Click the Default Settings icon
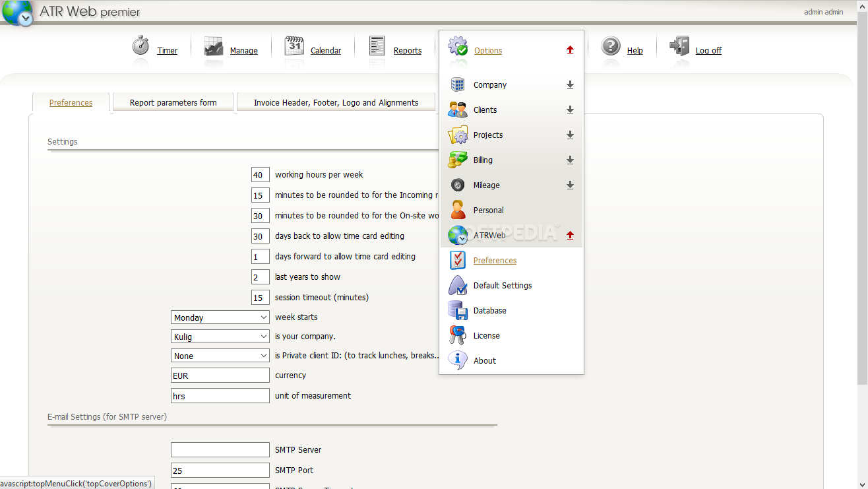 (458, 285)
